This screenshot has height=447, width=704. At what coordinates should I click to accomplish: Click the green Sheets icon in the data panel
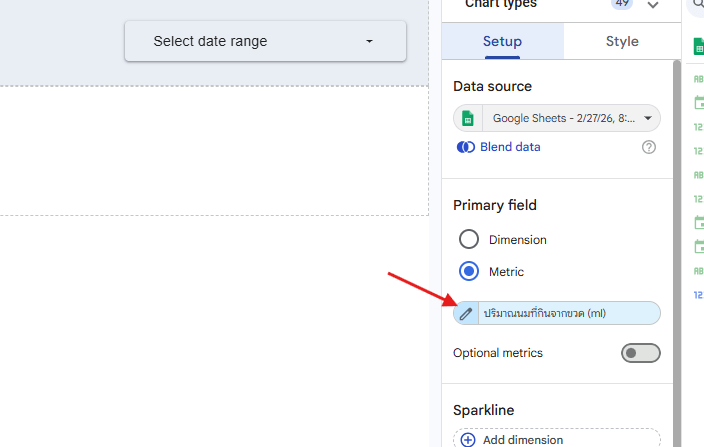[x=698, y=46]
